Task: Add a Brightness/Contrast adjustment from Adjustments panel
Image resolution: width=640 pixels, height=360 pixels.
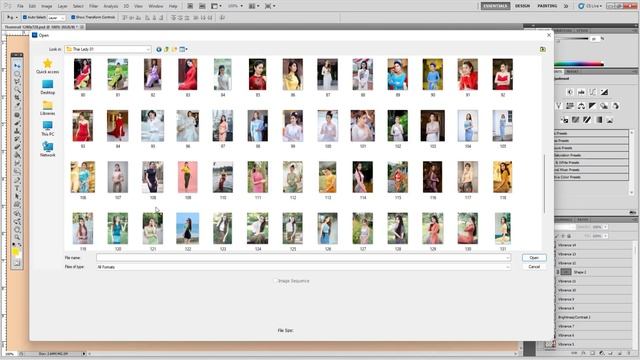Action: 570,92
